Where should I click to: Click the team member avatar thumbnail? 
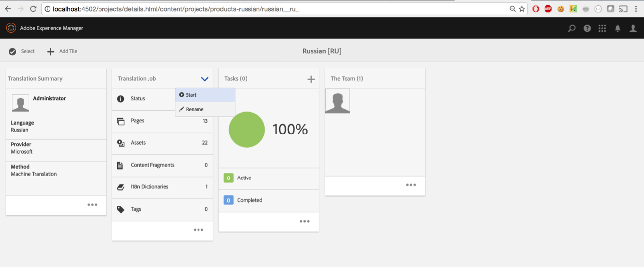pyautogui.click(x=338, y=101)
